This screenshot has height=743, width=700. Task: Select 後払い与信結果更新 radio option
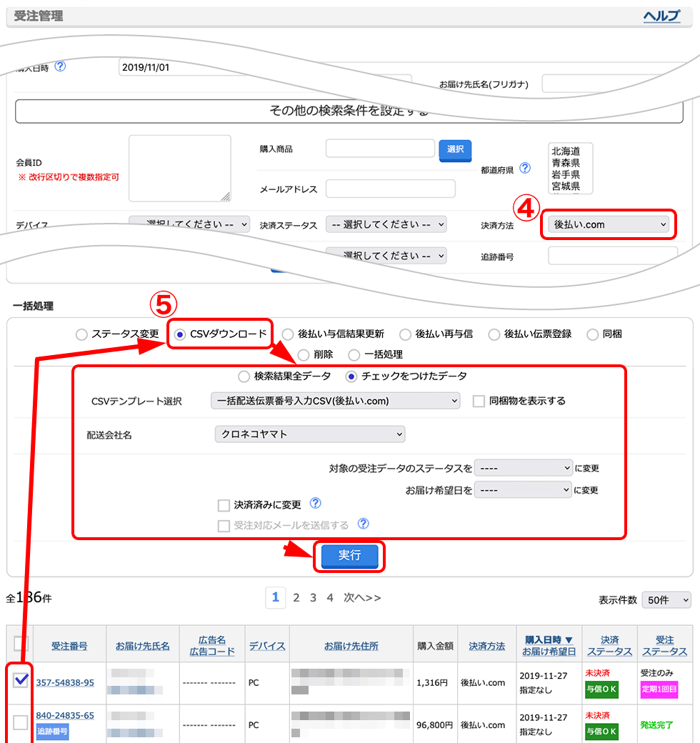click(x=288, y=334)
